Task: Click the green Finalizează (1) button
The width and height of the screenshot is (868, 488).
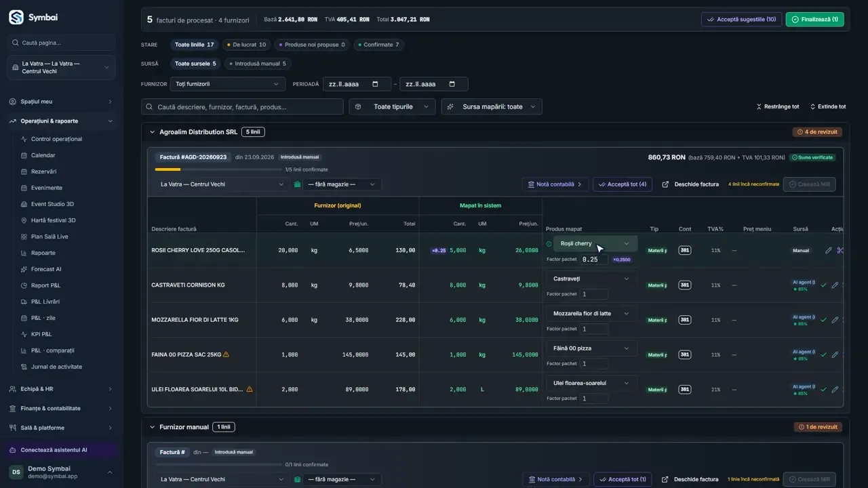Action: pyautogui.click(x=814, y=20)
